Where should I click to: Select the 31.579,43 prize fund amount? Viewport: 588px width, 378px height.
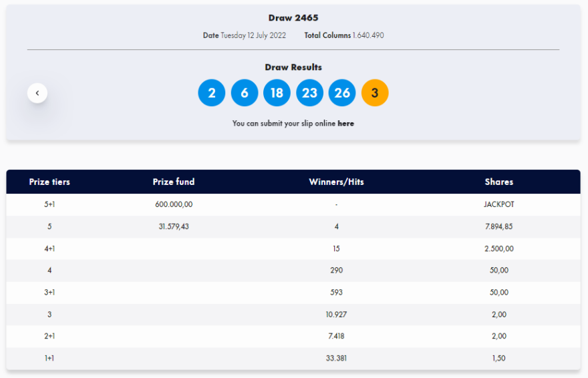(174, 226)
